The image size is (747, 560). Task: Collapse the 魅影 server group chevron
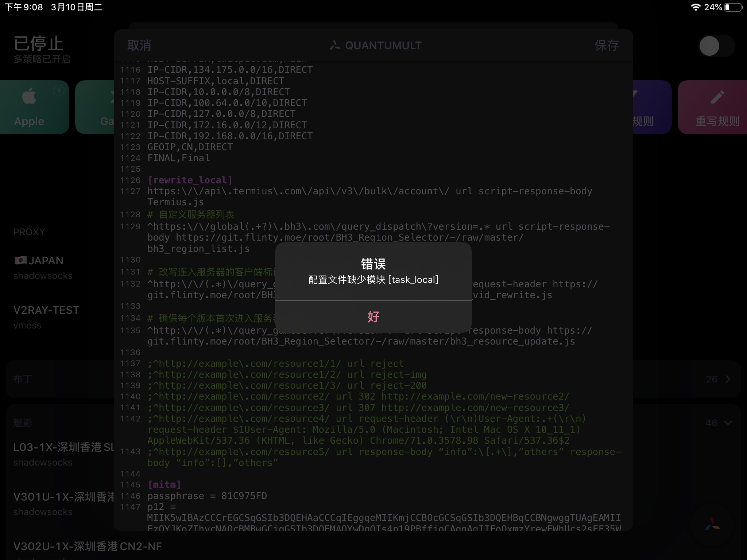[x=728, y=423]
